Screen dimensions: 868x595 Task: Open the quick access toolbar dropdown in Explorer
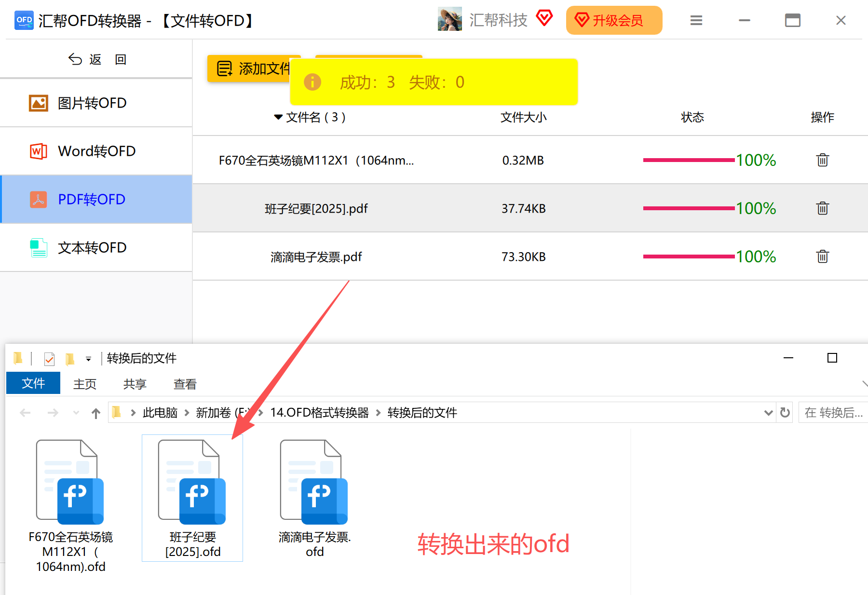tap(88, 359)
